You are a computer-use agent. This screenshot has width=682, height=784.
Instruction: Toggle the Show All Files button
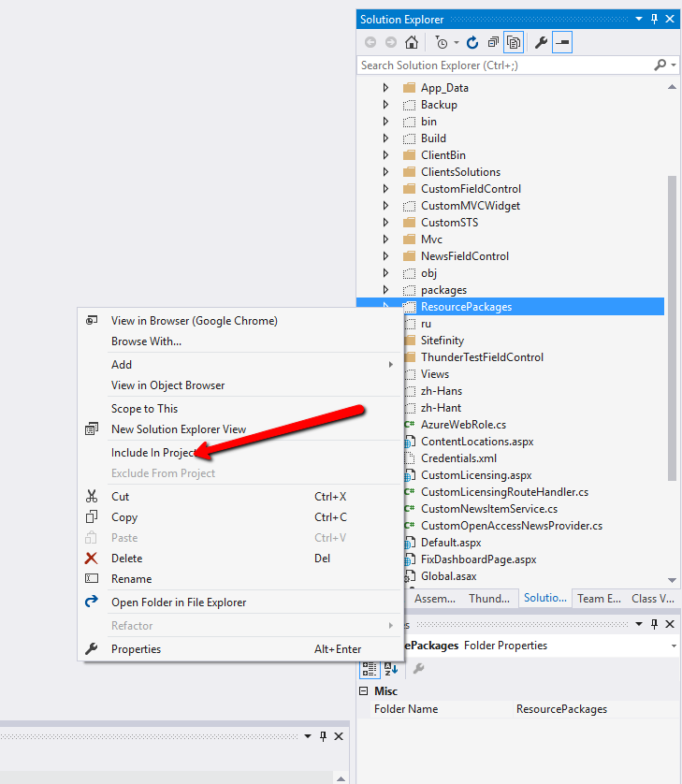tap(514, 42)
